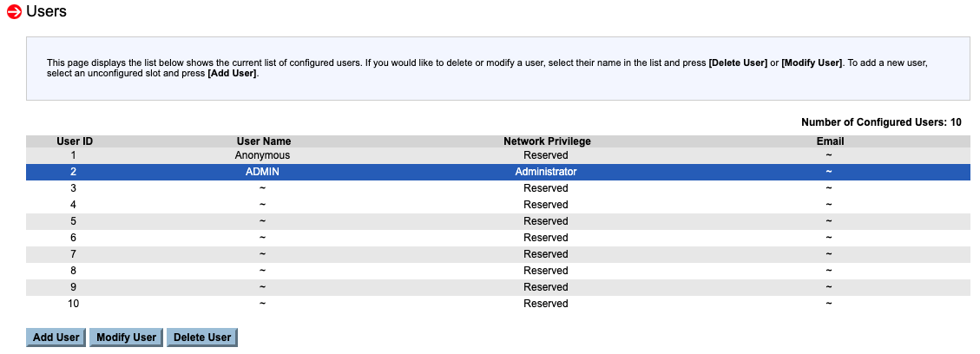Select the Anonymous user row
Viewport: 980px width, 354px height.
point(263,155)
